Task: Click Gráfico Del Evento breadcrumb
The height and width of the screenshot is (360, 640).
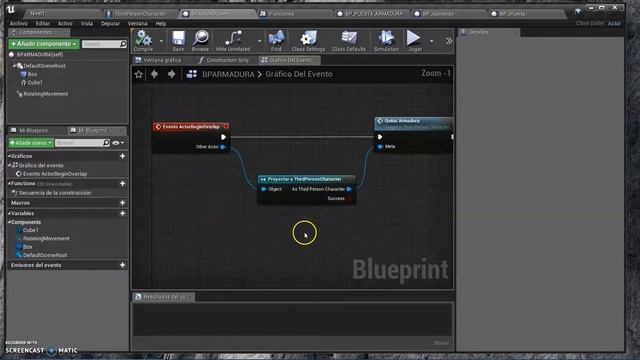Action: click(x=299, y=74)
